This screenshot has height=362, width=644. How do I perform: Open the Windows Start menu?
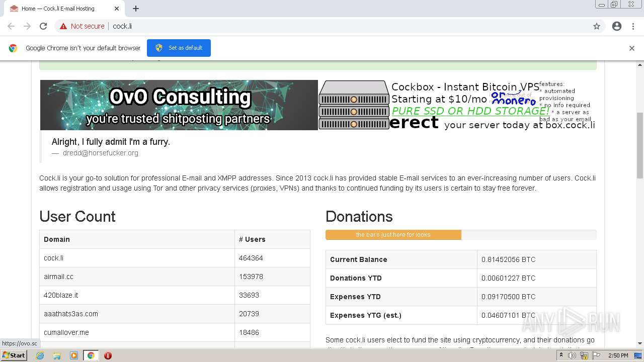[x=14, y=355]
